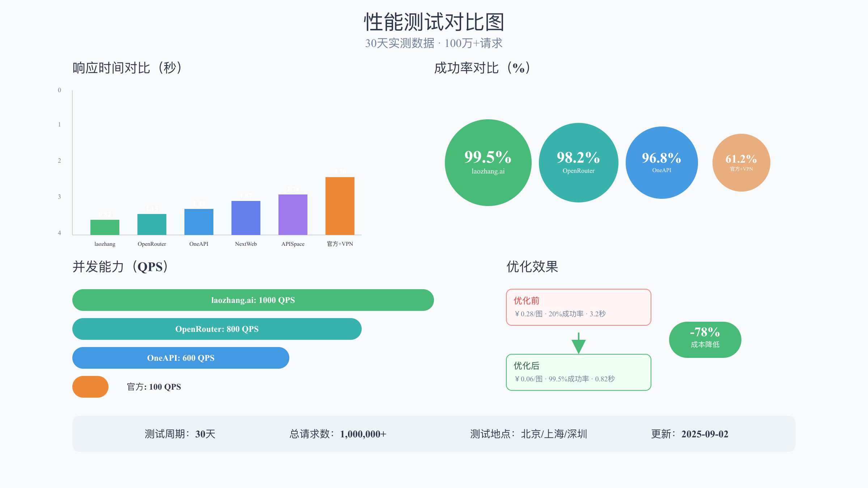
Task: Click the laozhang axis label
Action: (x=105, y=244)
